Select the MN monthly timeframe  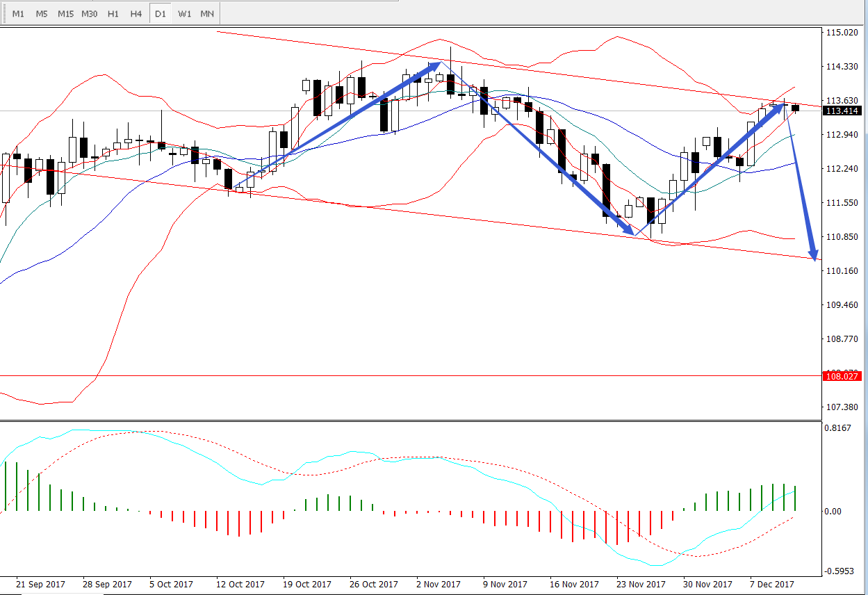tap(207, 14)
